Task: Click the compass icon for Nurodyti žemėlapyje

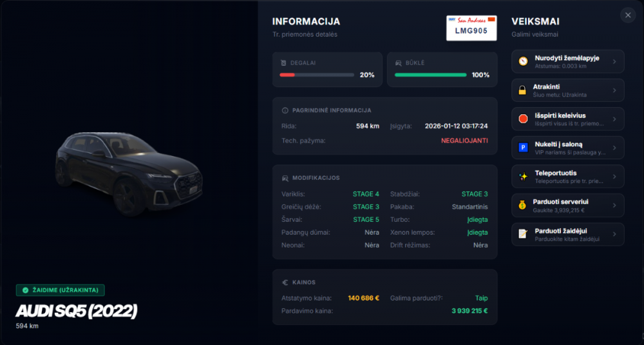Action: 523,61
